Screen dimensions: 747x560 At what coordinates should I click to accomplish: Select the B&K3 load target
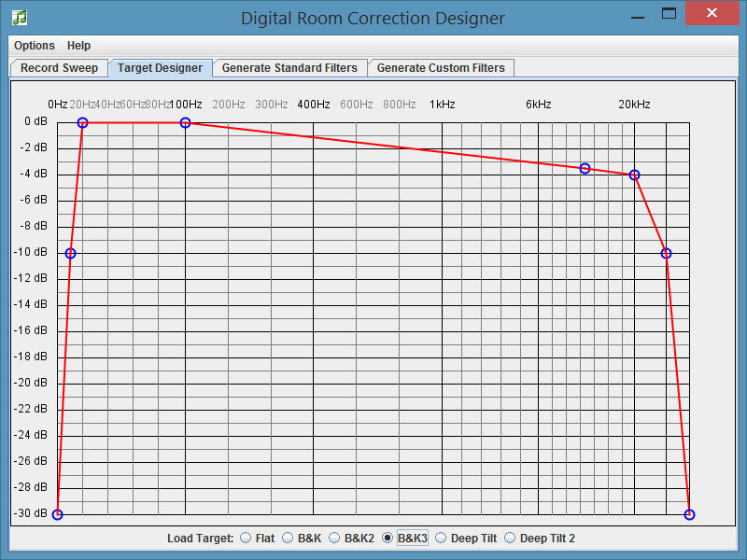[x=389, y=538]
